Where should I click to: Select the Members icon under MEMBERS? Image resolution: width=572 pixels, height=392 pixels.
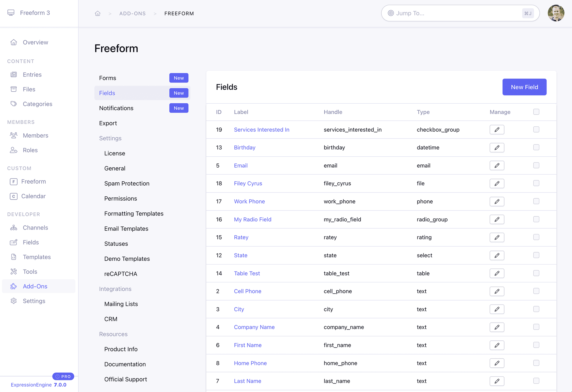[x=14, y=135]
